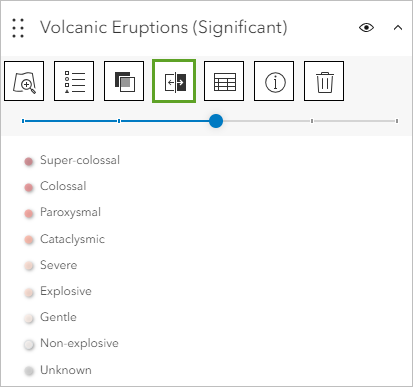Click the Non-explosive legend label

(x=79, y=343)
